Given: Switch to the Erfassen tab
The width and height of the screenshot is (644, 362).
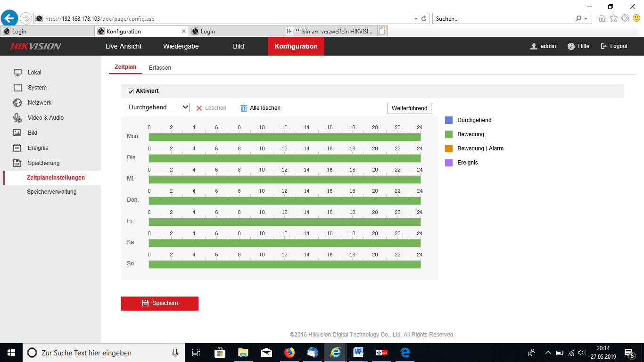Looking at the screenshot, I should coord(160,68).
